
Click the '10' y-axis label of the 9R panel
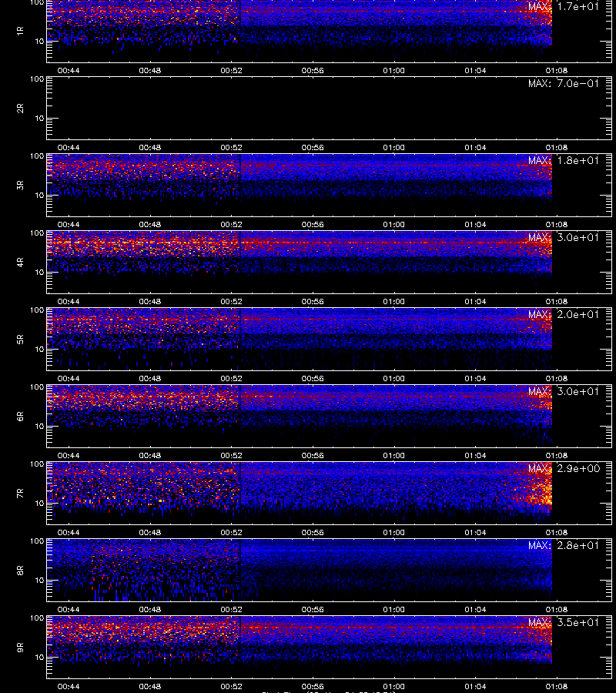(x=39, y=657)
